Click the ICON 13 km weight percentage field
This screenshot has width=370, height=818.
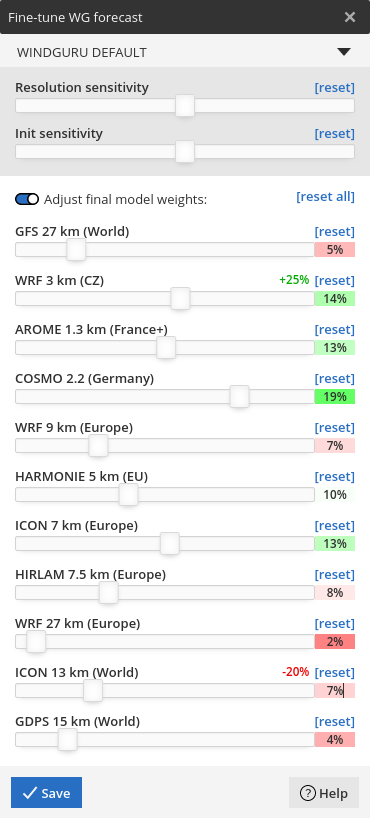click(335, 691)
